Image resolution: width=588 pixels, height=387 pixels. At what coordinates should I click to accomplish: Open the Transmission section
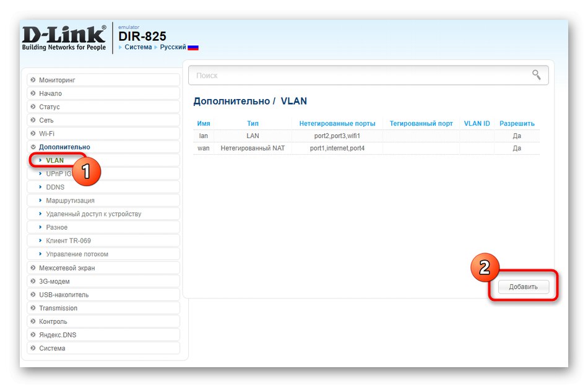(x=103, y=308)
